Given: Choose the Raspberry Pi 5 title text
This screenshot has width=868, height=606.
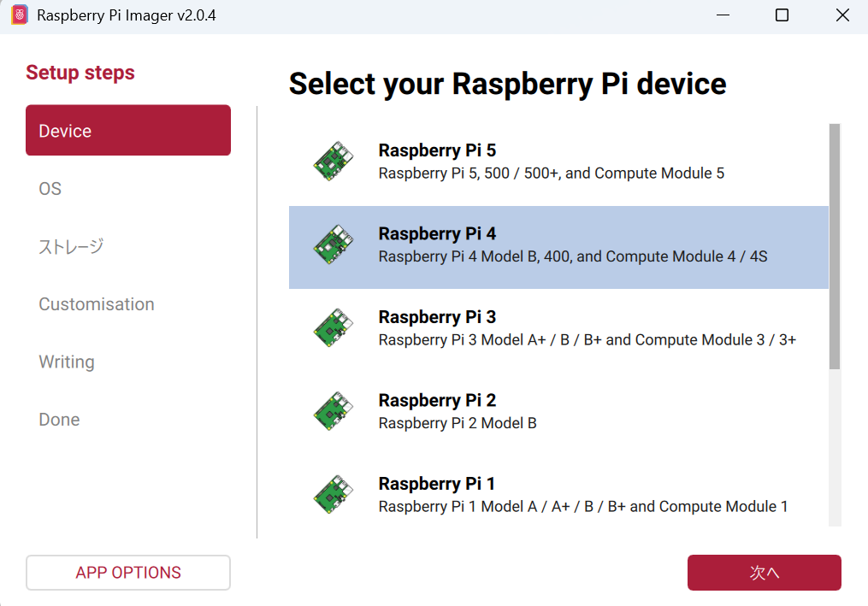Looking at the screenshot, I should tap(437, 150).
